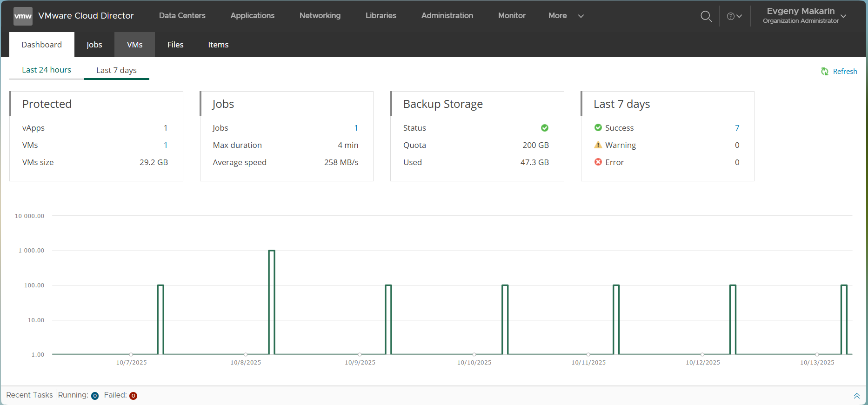Open the search magnifier icon

click(706, 16)
